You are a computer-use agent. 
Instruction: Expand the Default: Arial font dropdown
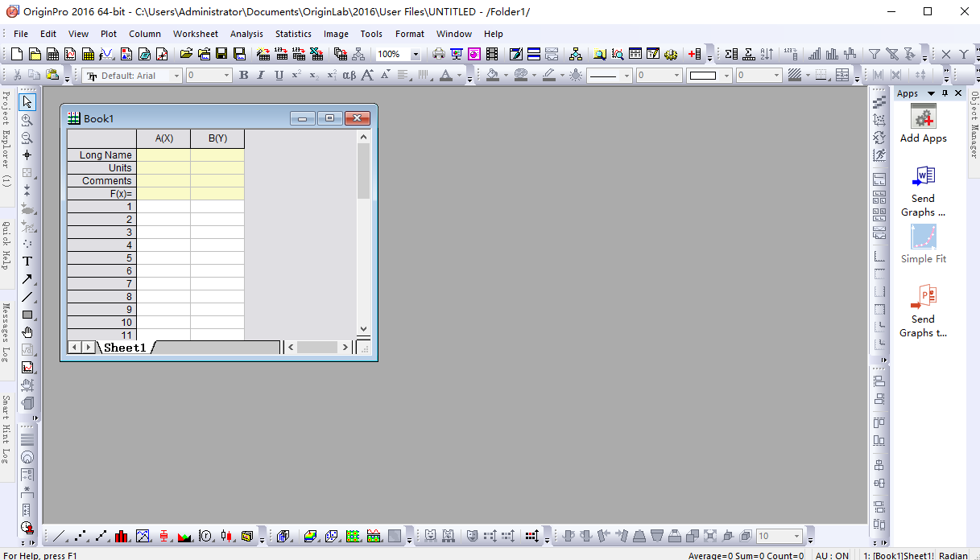(176, 76)
